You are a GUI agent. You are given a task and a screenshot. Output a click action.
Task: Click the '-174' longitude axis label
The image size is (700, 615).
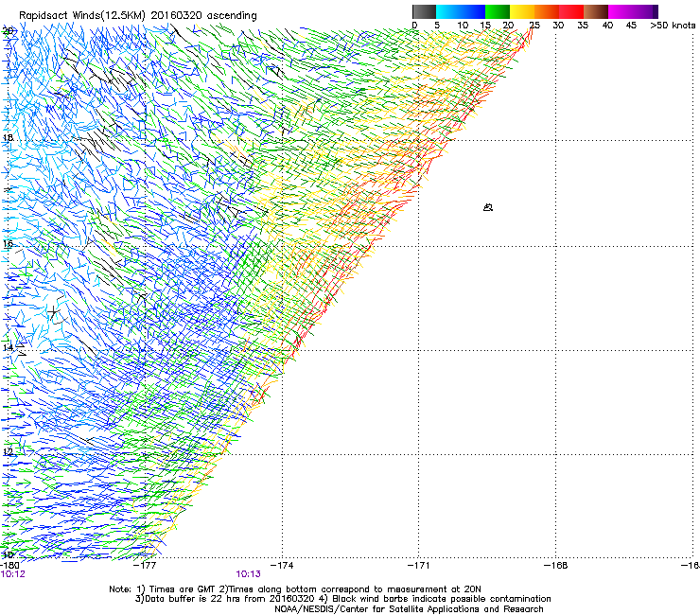pos(283,566)
